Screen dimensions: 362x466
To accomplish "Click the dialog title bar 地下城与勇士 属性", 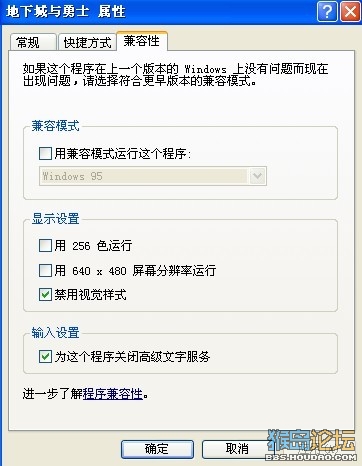I will [x=158, y=12].
